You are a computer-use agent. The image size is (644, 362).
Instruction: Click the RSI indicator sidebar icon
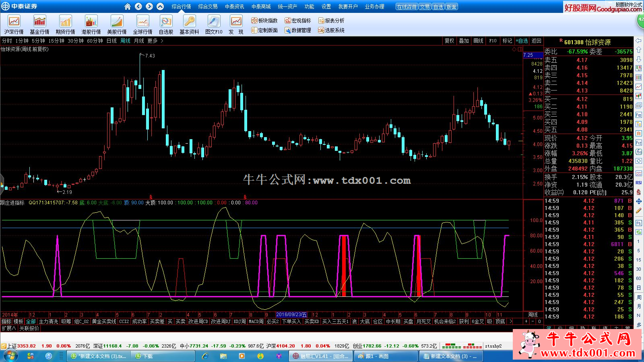(638, 183)
